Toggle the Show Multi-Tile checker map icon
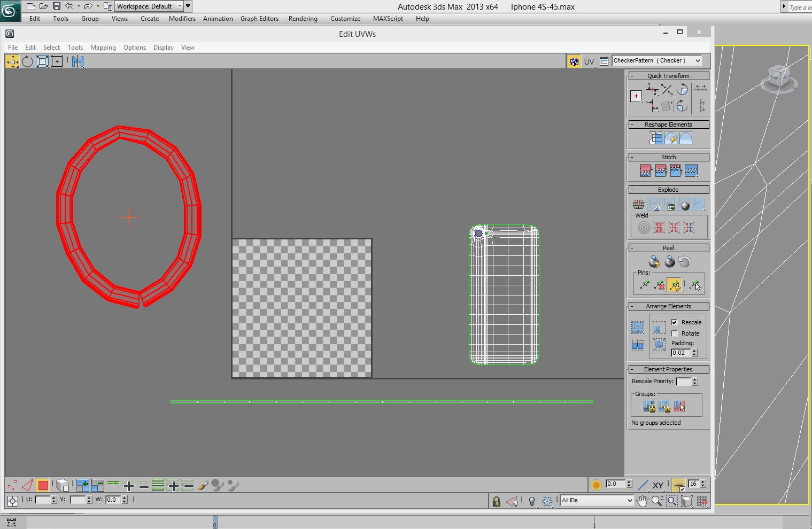Viewport: 812px width, 529px height. [x=574, y=61]
